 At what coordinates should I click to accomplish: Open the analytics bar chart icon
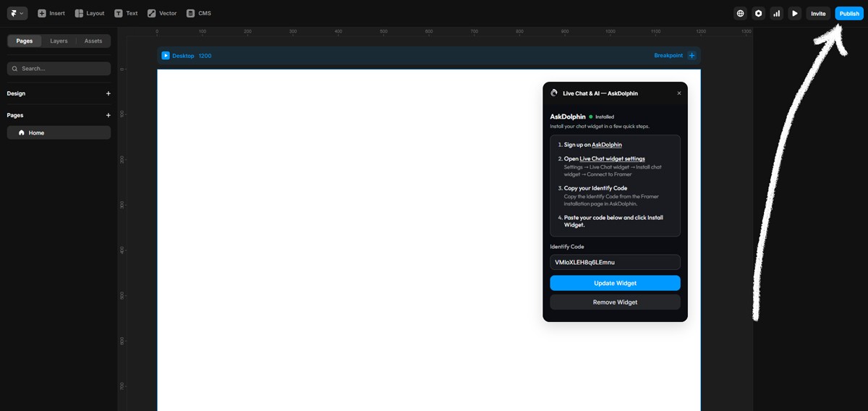[777, 13]
